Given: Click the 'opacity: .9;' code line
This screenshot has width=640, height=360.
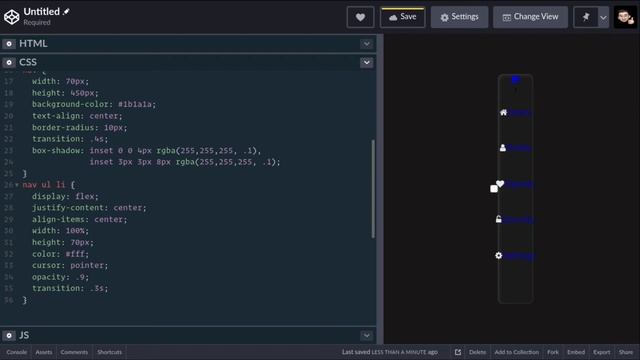Looking at the screenshot, I should (x=60, y=277).
